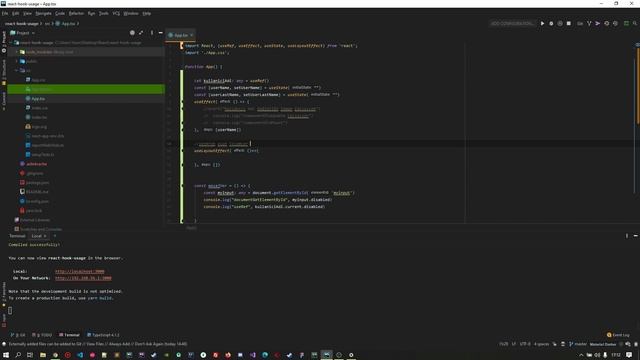Hide the Project panel with minus icon
This screenshot has width=640, height=360.
coord(160,33)
